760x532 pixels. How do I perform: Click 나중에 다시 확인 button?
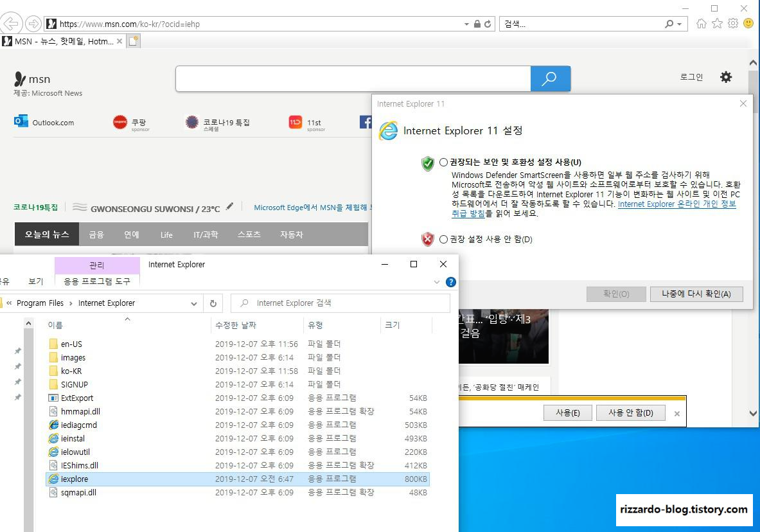tap(696, 294)
